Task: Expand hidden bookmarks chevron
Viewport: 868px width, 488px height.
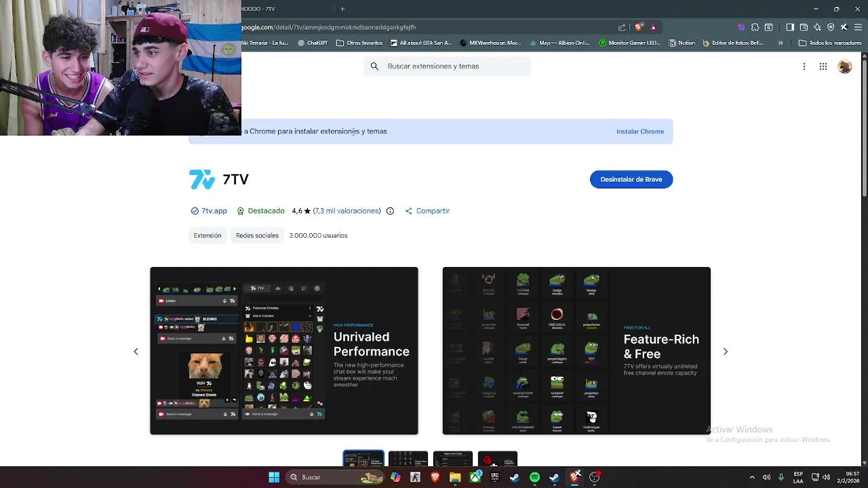Action: tap(780, 43)
